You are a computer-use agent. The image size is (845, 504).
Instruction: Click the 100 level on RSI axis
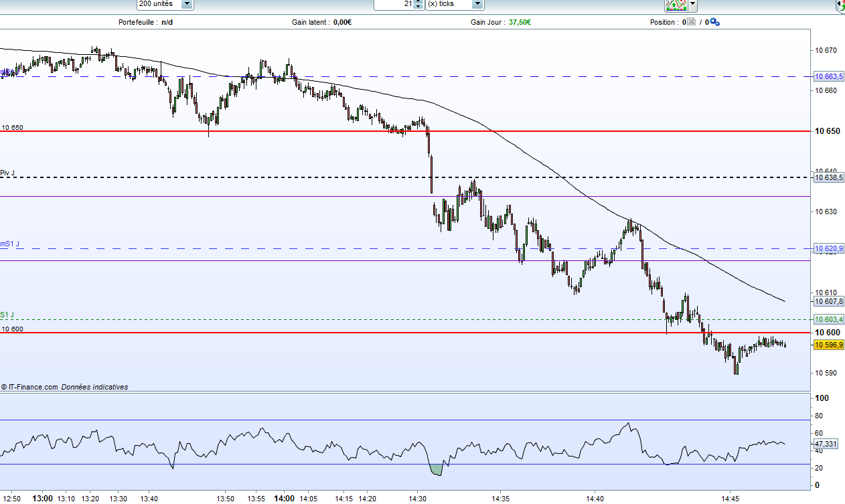coord(822,398)
